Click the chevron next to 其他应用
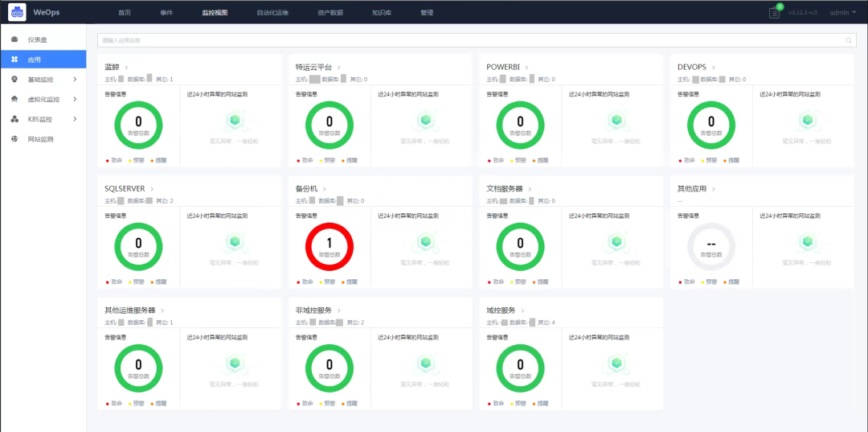The width and height of the screenshot is (868, 432). 714,189
